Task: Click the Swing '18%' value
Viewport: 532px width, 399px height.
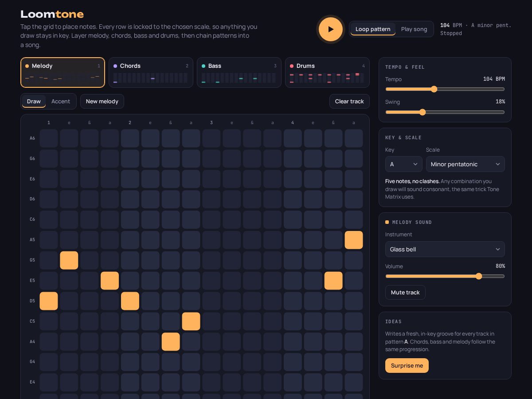Action: pos(500,102)
